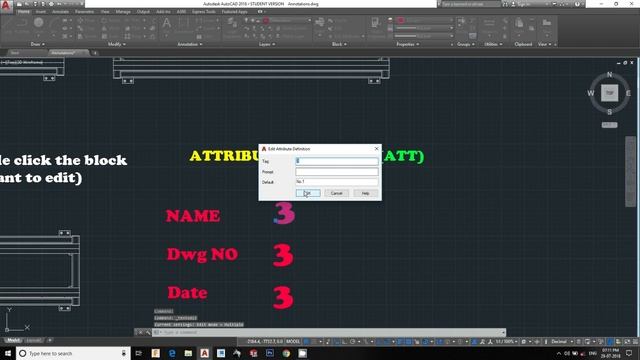Open Photoshop from the taskbar

coord(270,353)
